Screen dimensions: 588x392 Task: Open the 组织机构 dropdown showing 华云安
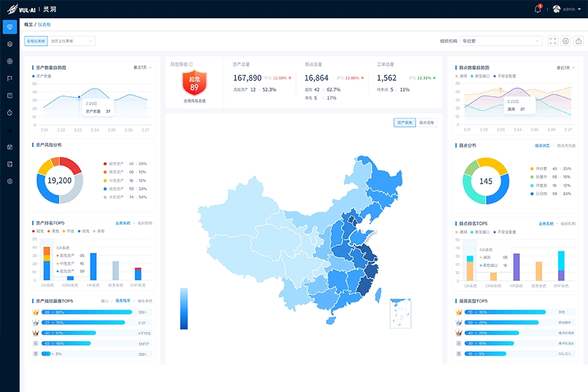coord(501,41)
